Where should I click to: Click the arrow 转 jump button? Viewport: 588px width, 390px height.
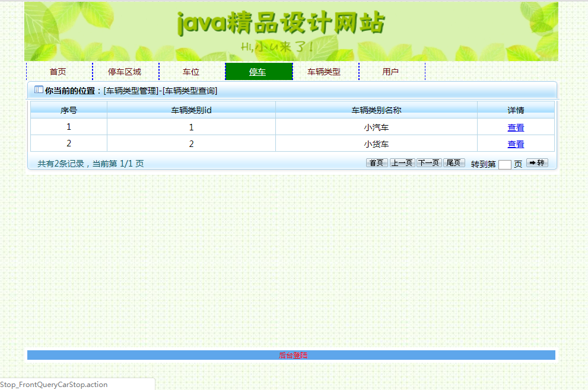pos(537,162)
